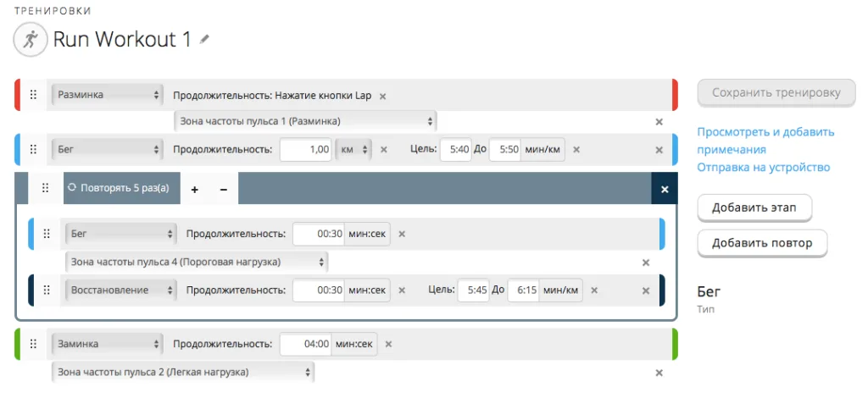Click the Сохранить тренировку button
868x398 pixels.
(776, 93)
